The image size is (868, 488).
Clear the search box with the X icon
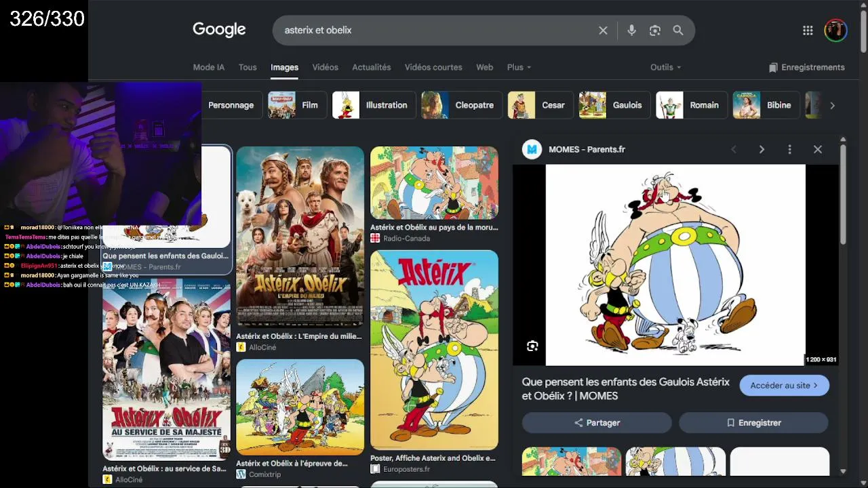pyautogui.click(x=603, y=30)
